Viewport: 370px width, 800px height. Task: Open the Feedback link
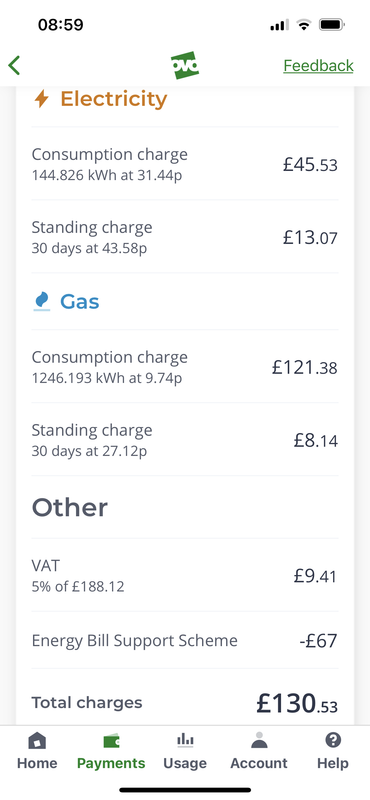click(318, 66)
